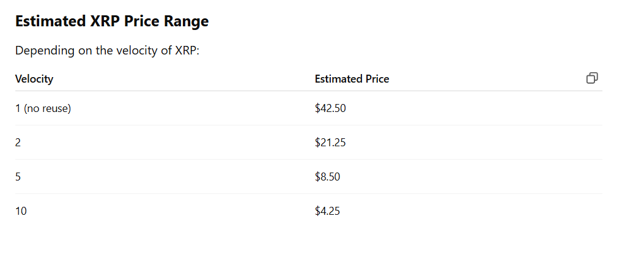The height and width of the screenshot is (257, 644).
Task: Click the copy table icon
Action: 591,78
